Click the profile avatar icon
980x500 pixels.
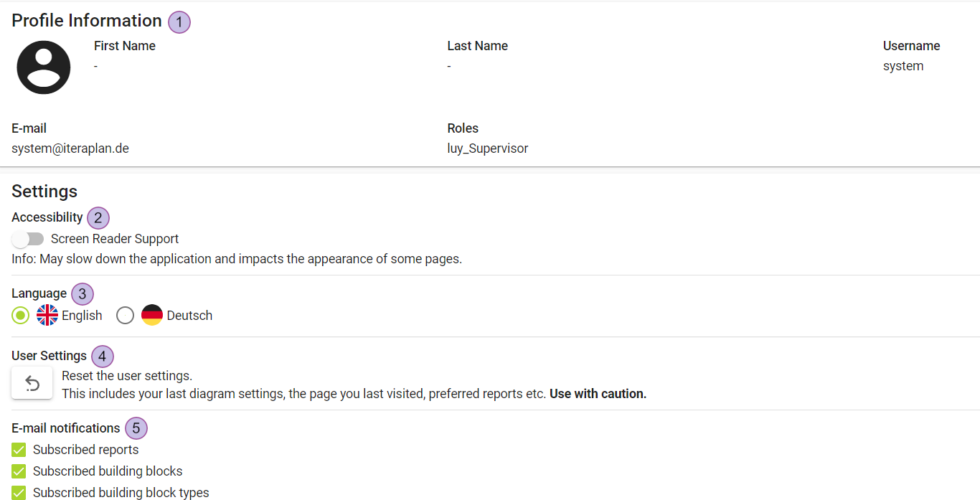[44, 67]
